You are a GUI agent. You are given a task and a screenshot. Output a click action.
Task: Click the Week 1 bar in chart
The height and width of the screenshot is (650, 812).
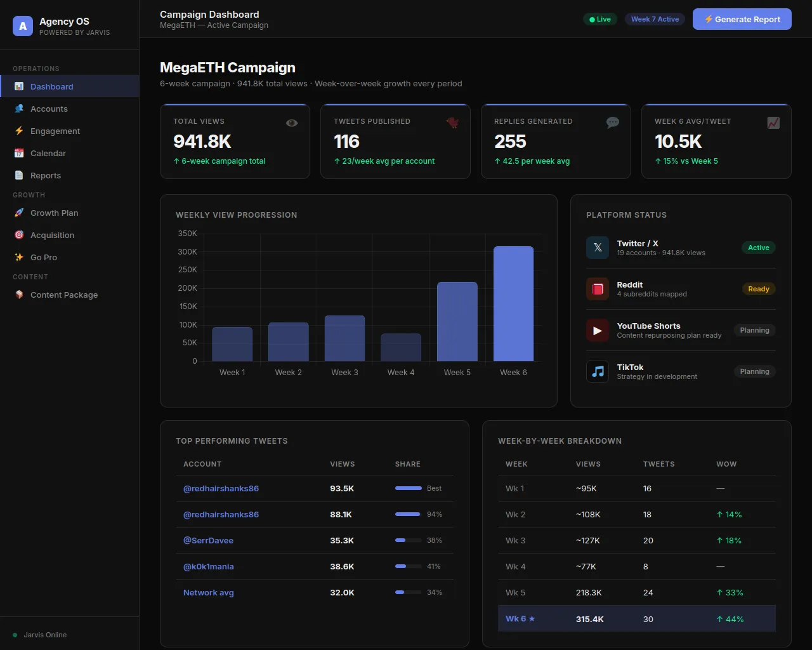coord(232,344)
